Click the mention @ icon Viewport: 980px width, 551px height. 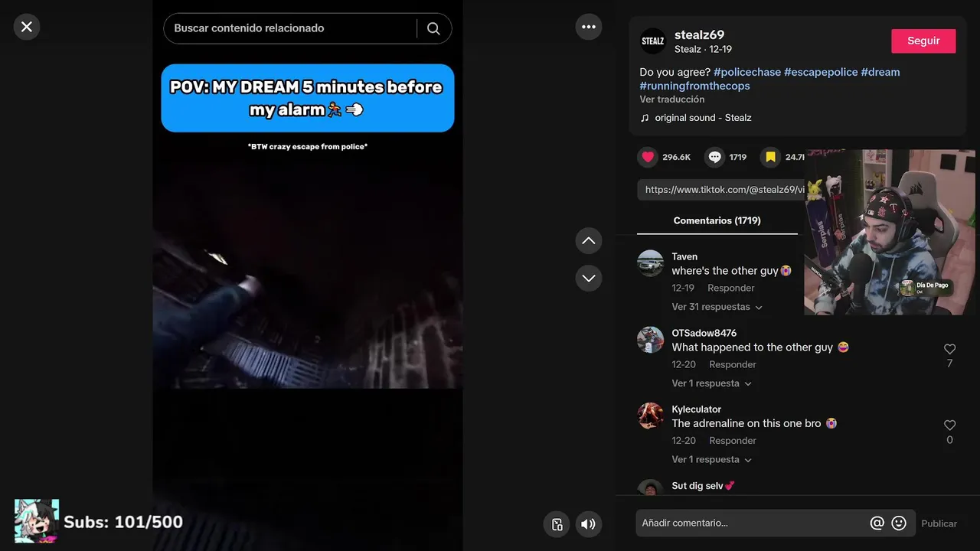point(877,523)
